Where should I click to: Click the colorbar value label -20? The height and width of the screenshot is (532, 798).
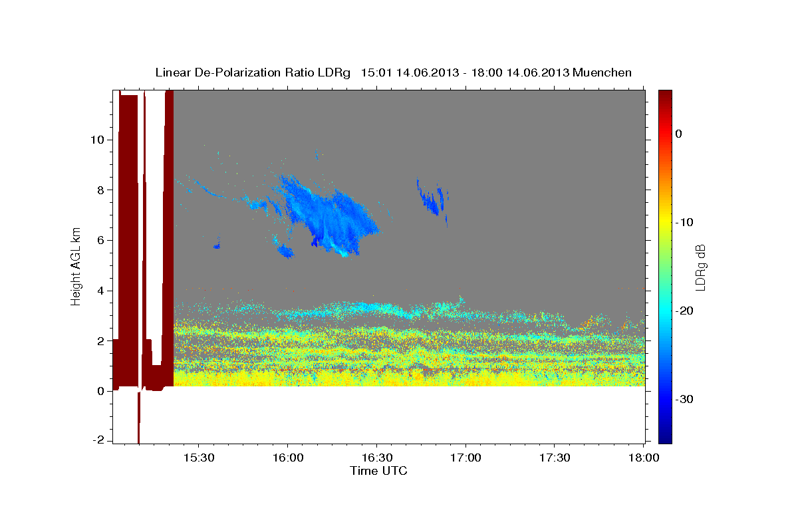pos(685,311)
